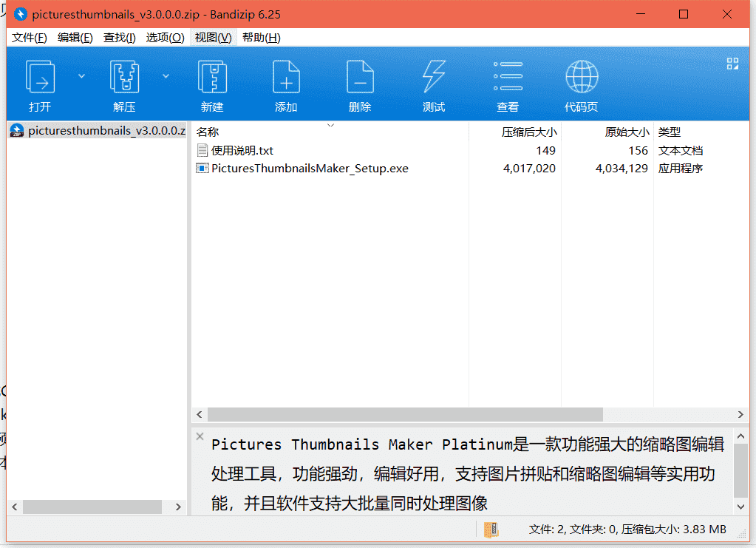Click the file list scroll right arrow
The width and height of the screenshot is (756, 548).
pos(740,414)
